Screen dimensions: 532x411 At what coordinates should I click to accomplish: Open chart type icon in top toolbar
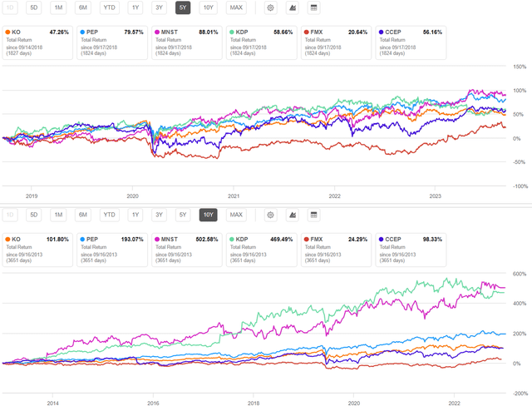tap(293, 7)
